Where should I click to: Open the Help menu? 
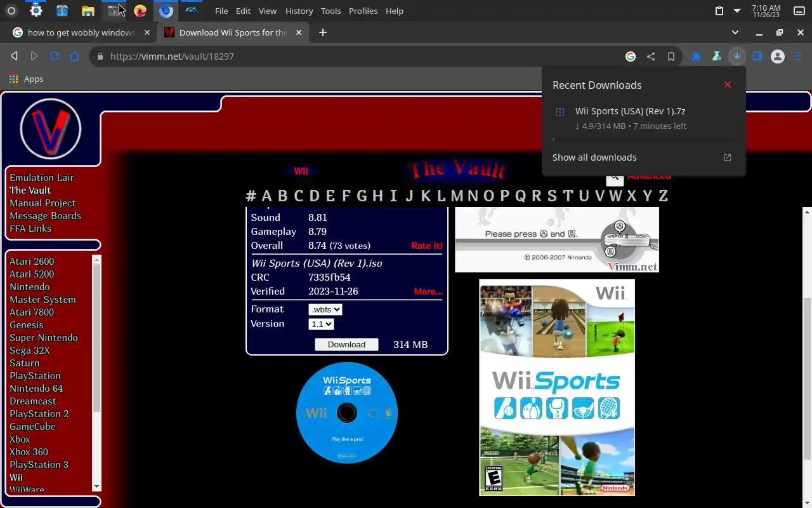tap(395, 11)
